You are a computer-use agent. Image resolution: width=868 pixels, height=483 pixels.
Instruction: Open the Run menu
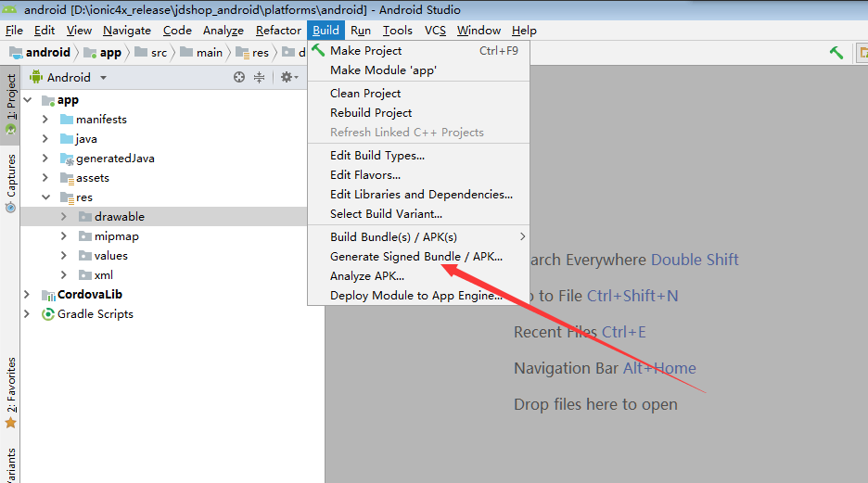point(361,31)
